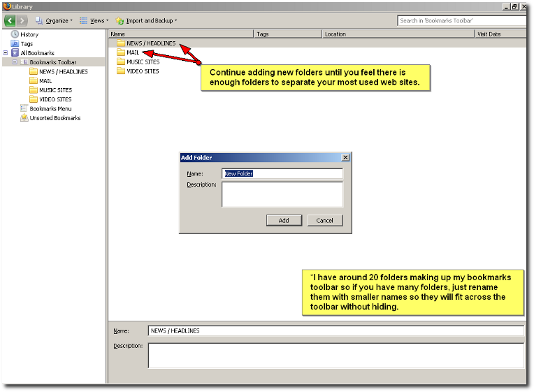Click the Search in Bookmarks Toolbar field
Viewport: 534px width, 392px height.
[x=461, y=21]
